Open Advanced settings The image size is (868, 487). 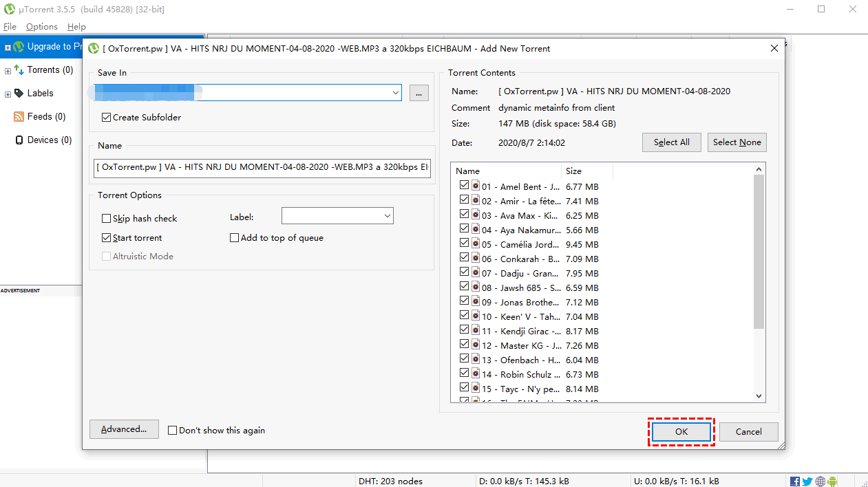pos(124,429)
